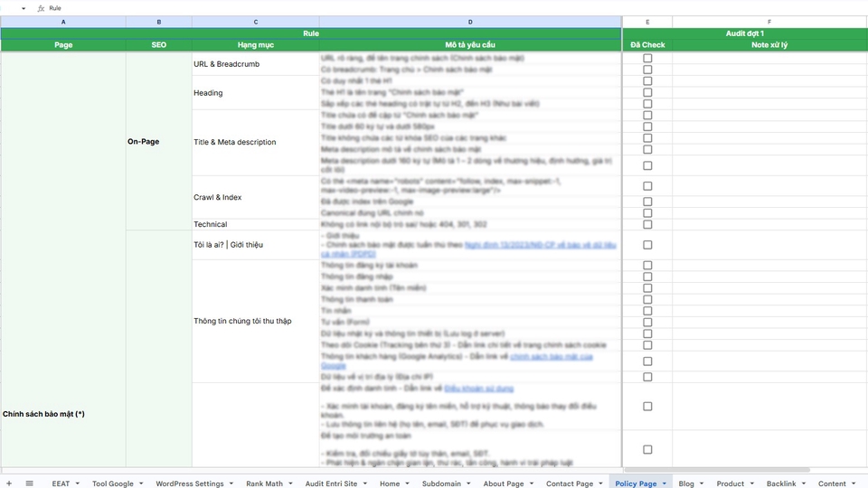Viewport: 868px width, 488px height.
Task: Select column F header
Action: tap(769, 22)
